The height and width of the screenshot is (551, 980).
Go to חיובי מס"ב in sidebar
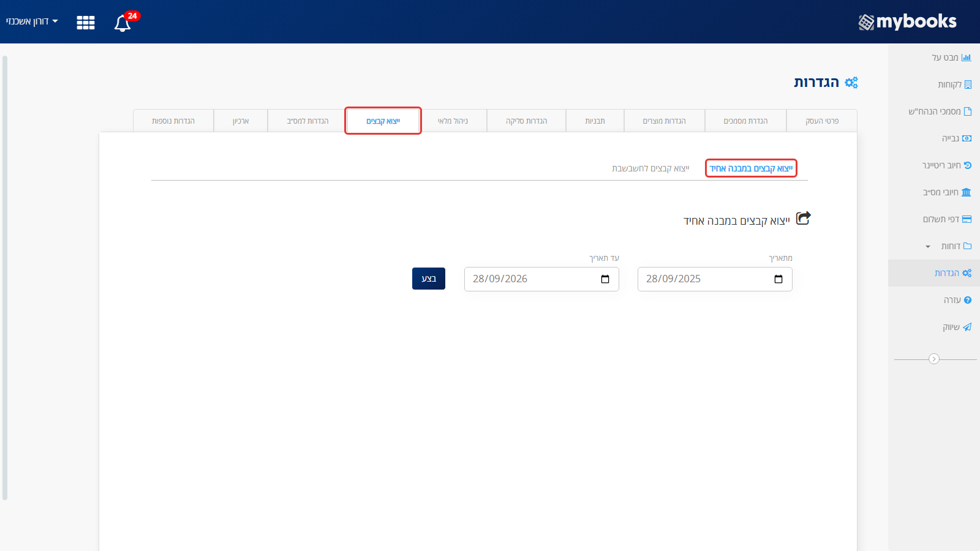(x=934, y=192)
